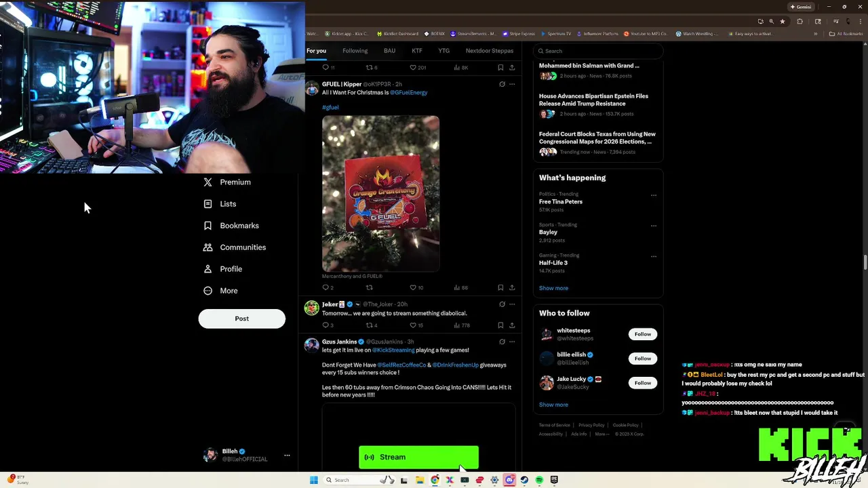Open options for Free Tina Peters trend
The image size is (868, 488).
[654, 195]
